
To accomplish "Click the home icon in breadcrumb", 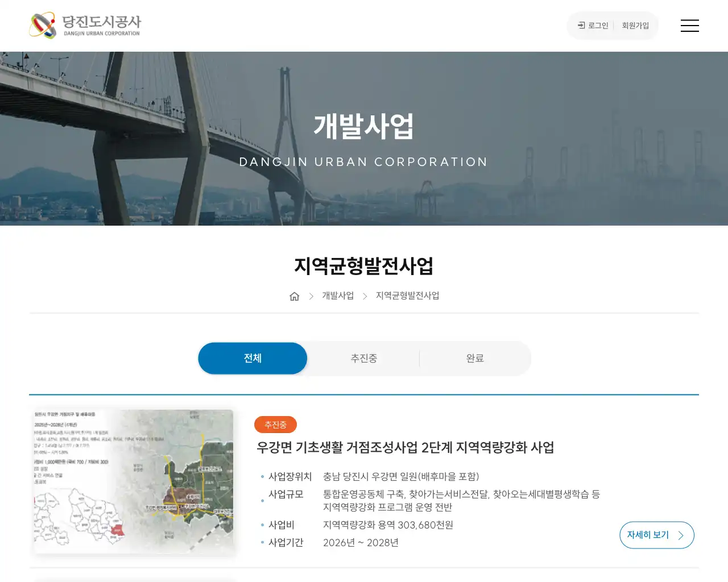I will click(x=294, y=296).
